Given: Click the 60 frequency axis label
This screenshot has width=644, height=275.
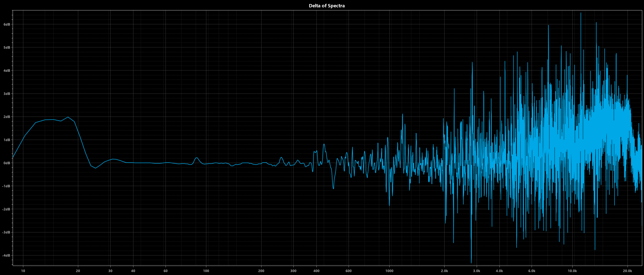Looking at the screenshot, I should point(166,271).
